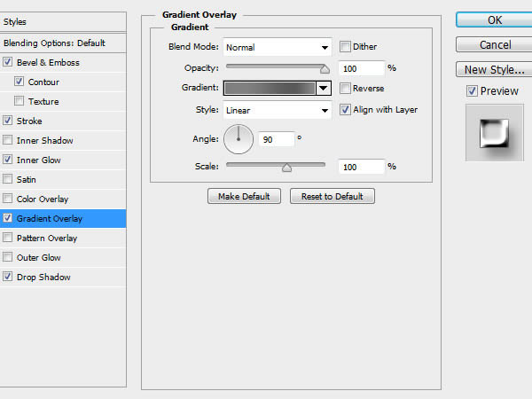Click Reset to Default button
Screen dimensions: 532x399
(332, 196)
